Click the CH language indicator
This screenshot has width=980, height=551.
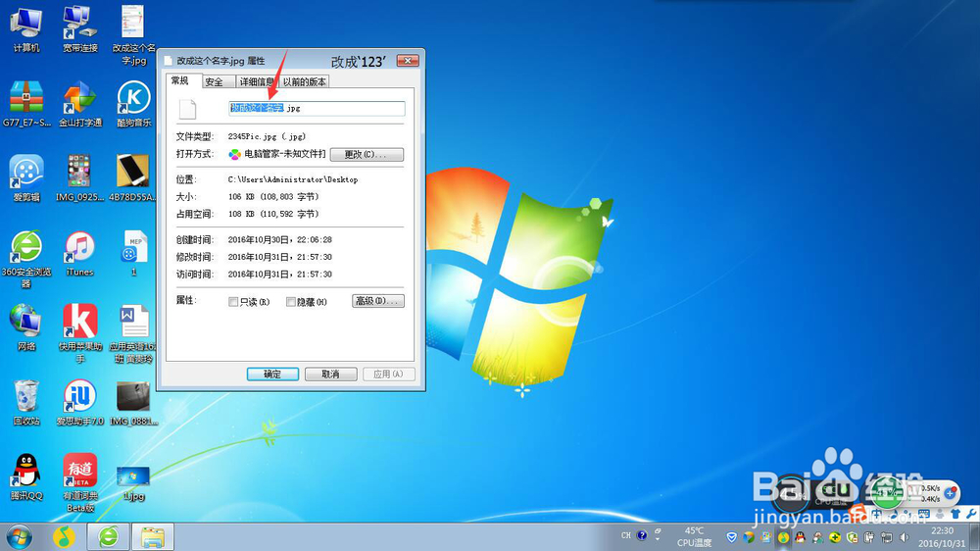point(625,536)
